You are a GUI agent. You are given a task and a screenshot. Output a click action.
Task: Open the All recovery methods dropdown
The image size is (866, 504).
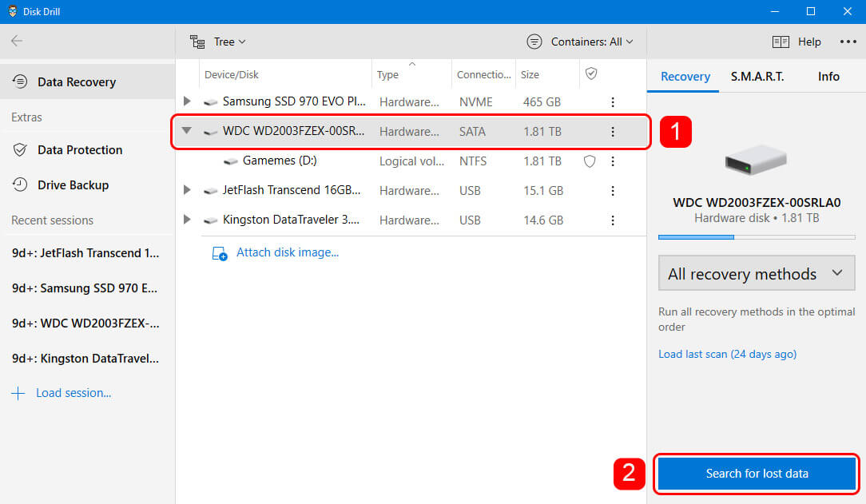[x=756, y=273]
